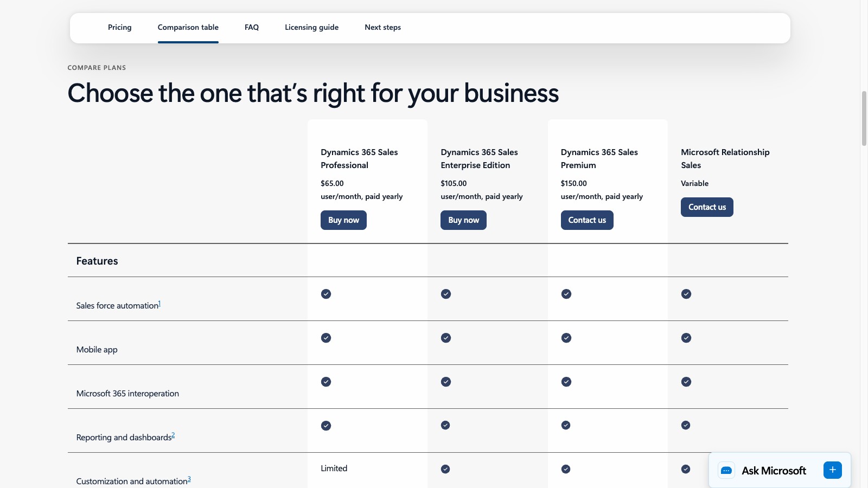Image resolution: width=868 pixels, height=488 pixels.
Task: Open footnote 3 on Customization and automation
Action: [x=189, y=479]
